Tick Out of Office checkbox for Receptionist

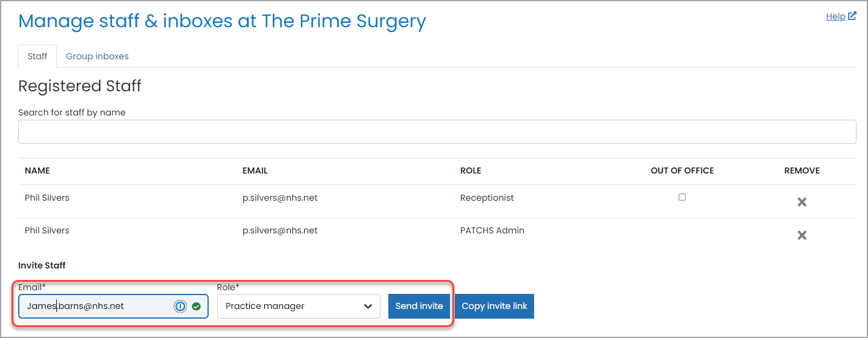682,197
